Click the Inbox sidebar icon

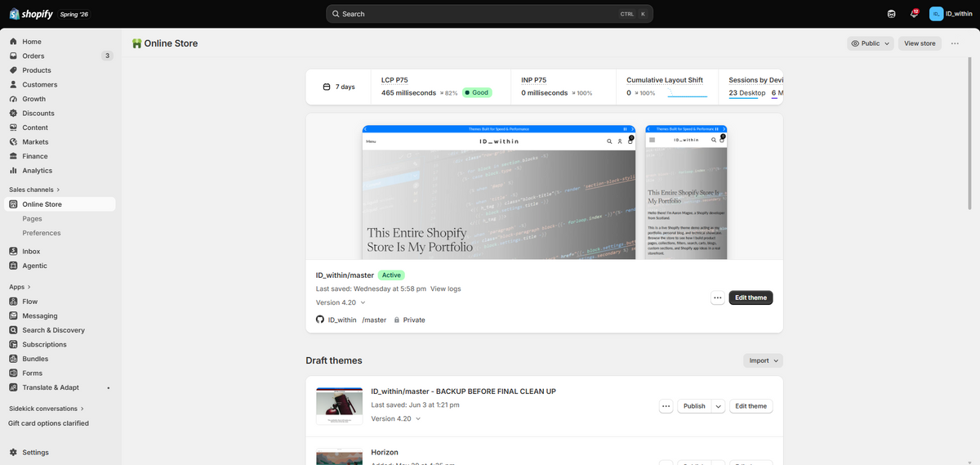(x=13, y=252)
